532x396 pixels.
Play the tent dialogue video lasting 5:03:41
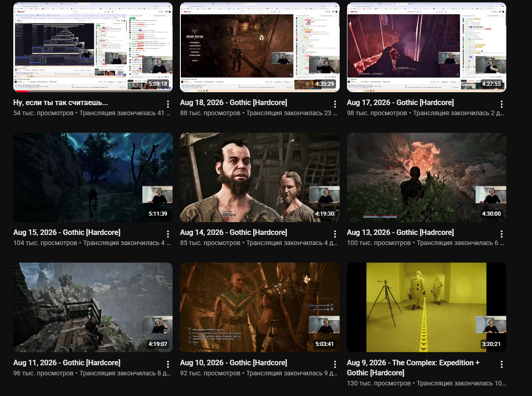[260, 307]
